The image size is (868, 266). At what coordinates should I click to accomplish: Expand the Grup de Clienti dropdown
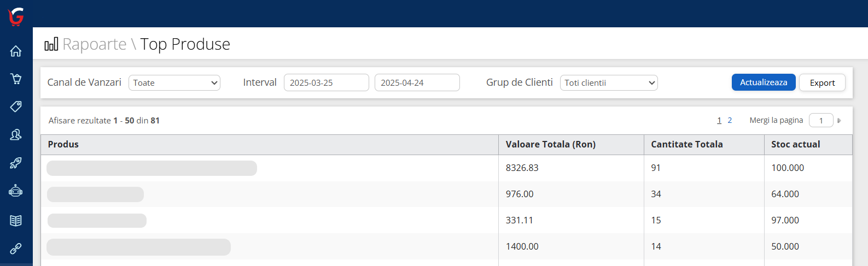pyautogui.click(x=608, y=83)
